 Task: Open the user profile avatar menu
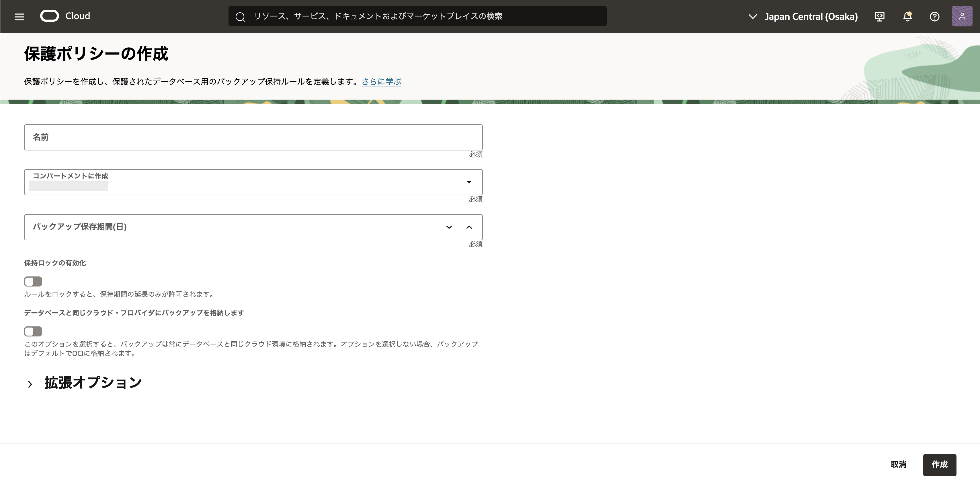(962, 16)
